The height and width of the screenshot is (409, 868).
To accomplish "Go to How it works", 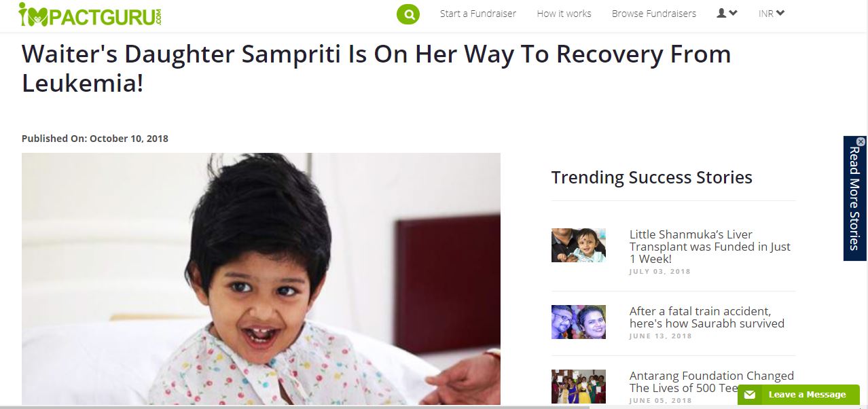I will pyautogui.click(x=564, y=14).
